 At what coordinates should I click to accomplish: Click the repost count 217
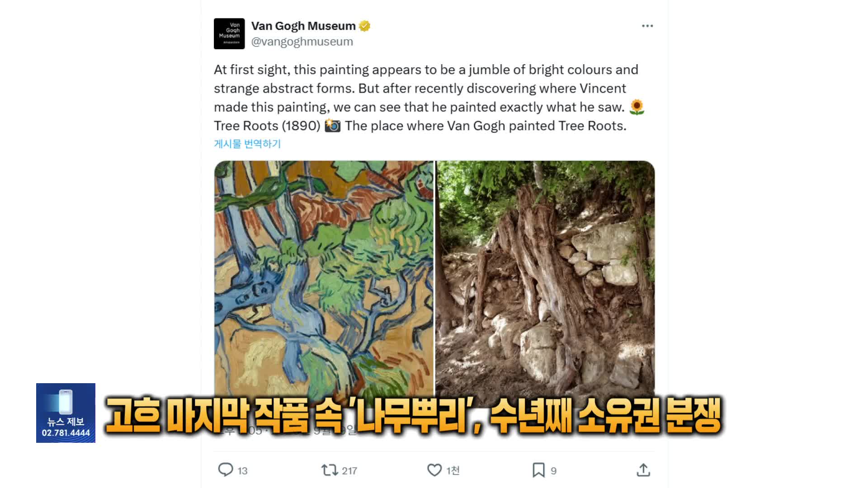pos(349,471)
